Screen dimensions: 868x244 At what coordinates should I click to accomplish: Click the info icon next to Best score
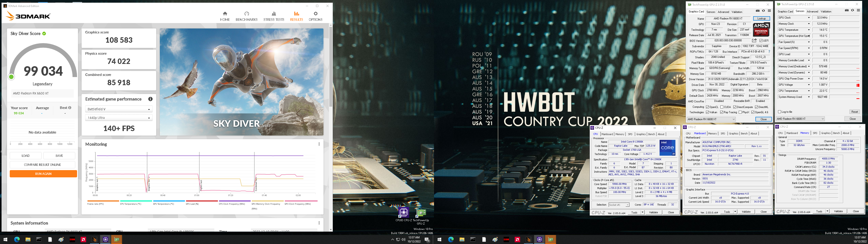click(x=70, y=108)
